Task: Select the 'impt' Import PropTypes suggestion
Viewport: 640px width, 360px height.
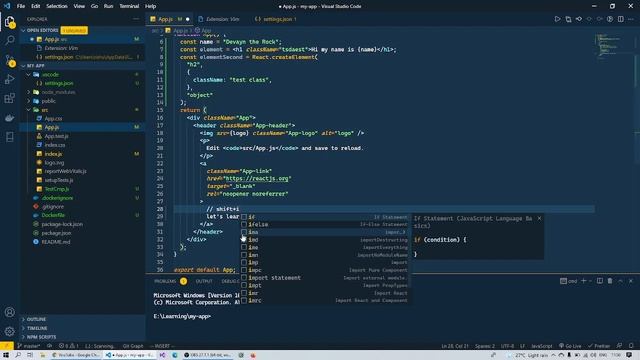Action: pyautogui.click(x=325, y=285)
